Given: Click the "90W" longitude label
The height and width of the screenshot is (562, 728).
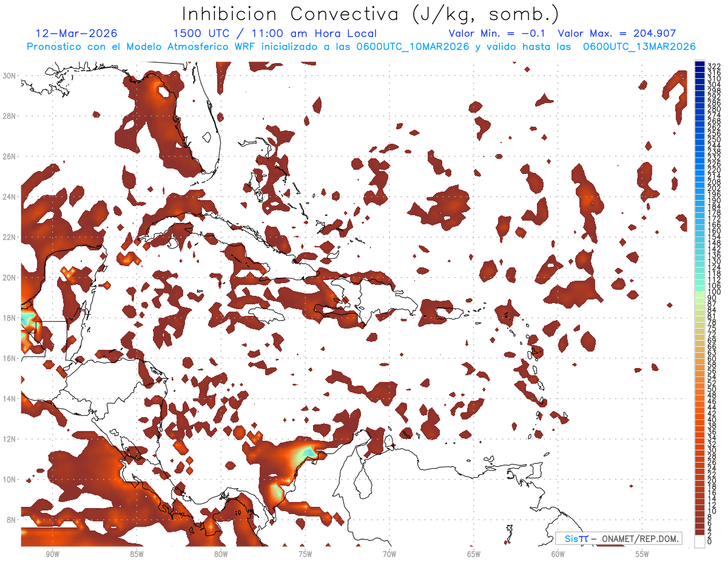Looking at the screenshot, I should coord(52,554).
